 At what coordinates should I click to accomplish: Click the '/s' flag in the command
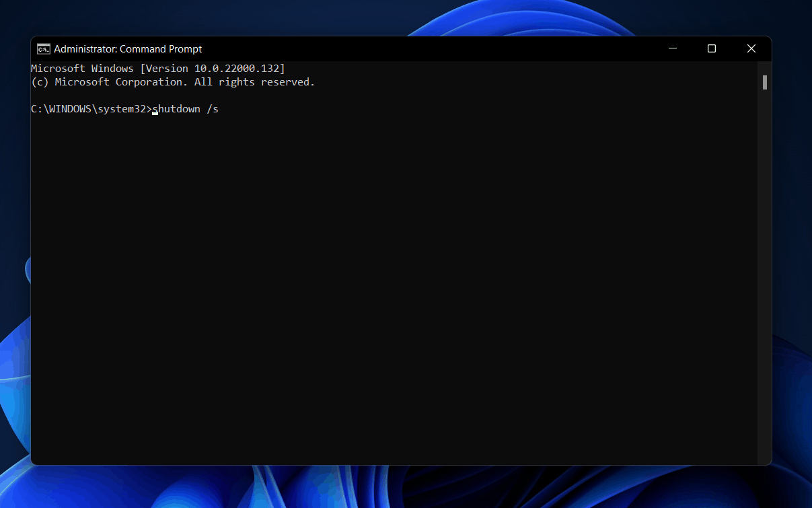[x=213, y=108]
